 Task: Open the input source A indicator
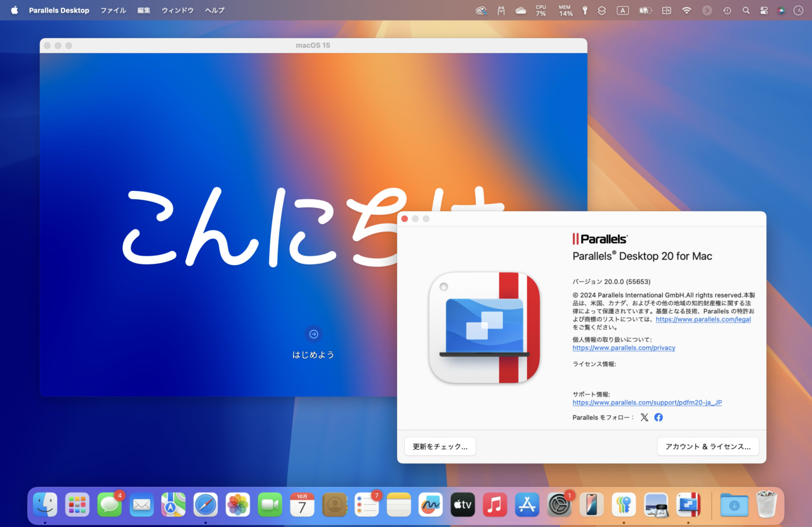point(623,10)
